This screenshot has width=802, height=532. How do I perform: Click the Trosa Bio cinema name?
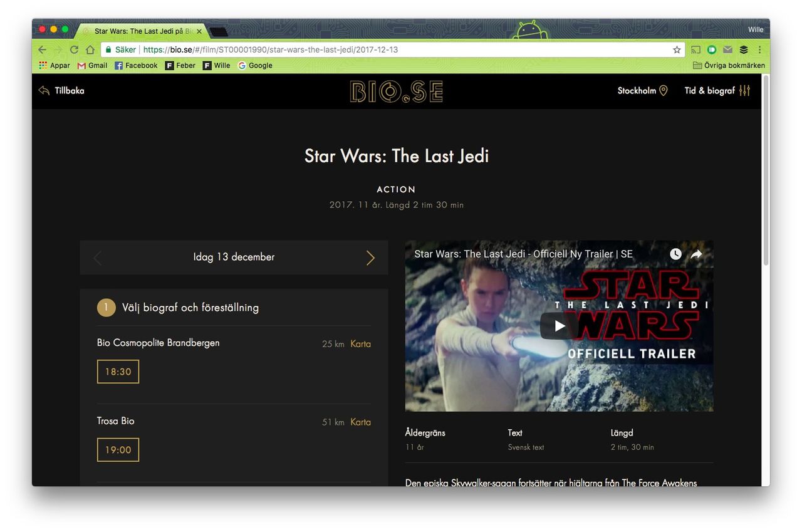click(x=116, y=421)
